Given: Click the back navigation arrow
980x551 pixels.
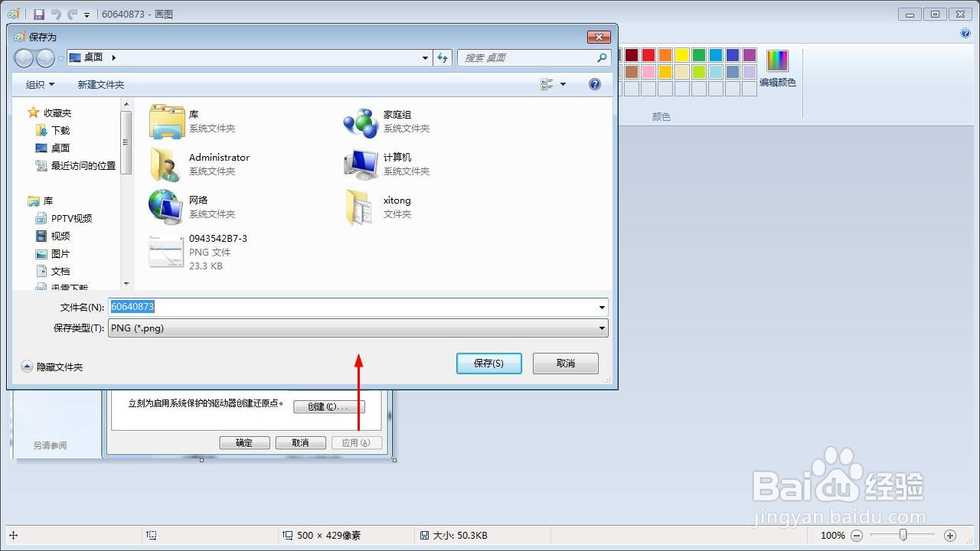Looking at the screenshot, I should tap(24, 57).
